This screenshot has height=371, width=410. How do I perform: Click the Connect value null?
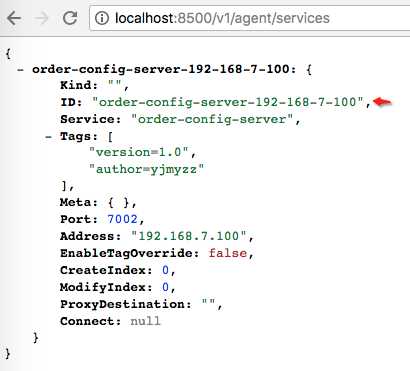point(145,321)
